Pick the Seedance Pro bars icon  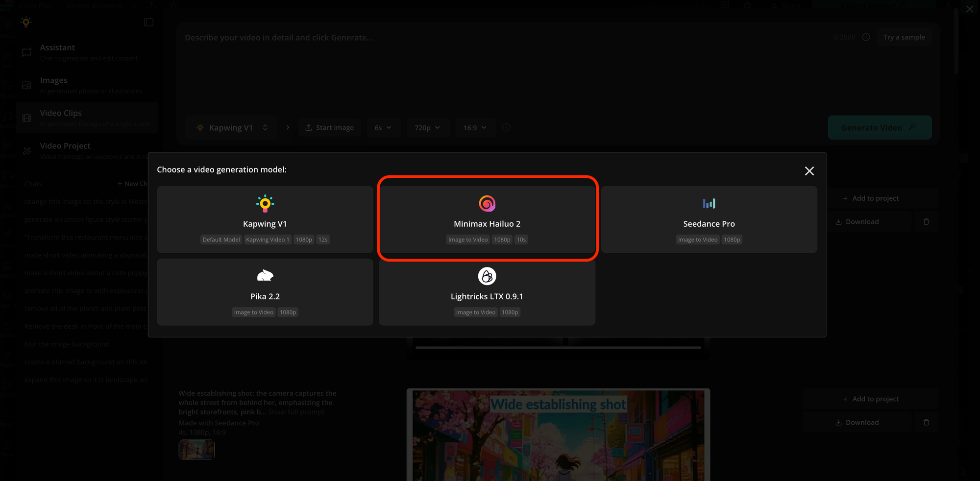tap(709, 203)
